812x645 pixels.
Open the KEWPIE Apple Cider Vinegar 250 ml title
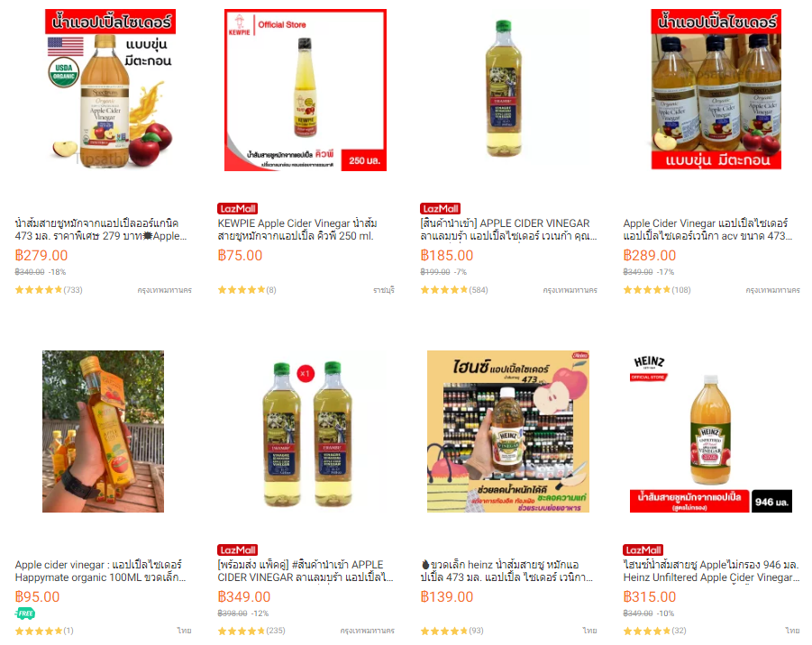(x=297, y=230)
